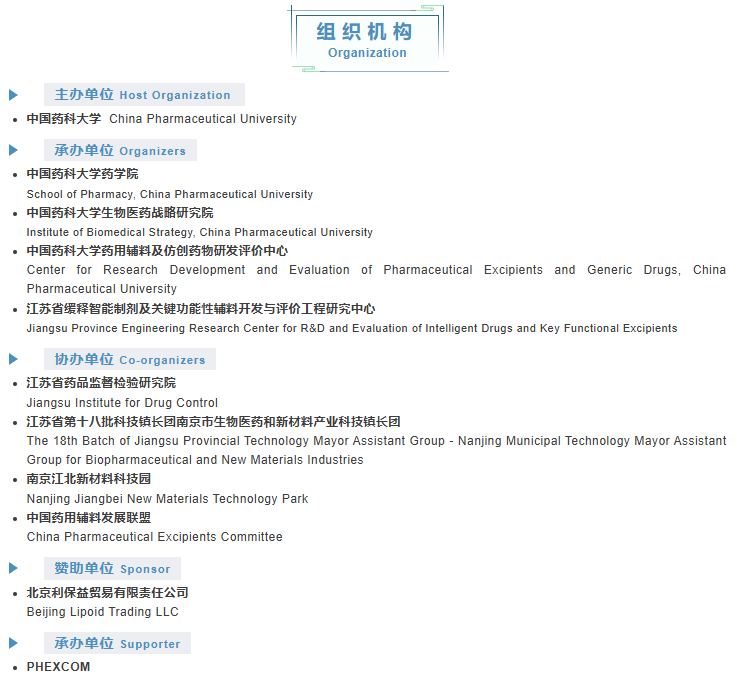This screenshot has width=739, height=681.
Task: Open the 承办单位 Supporter section label
Action: tap(117, 644)
